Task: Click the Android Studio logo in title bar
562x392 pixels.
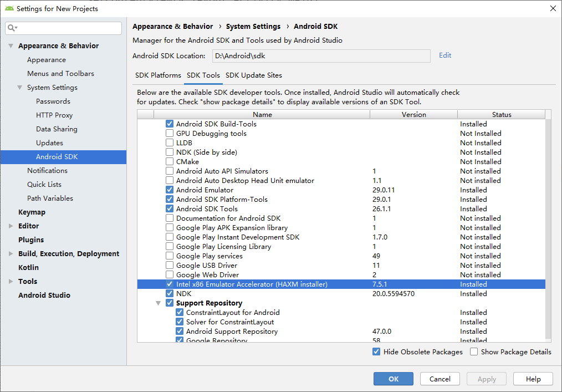Action: point(9,8)
